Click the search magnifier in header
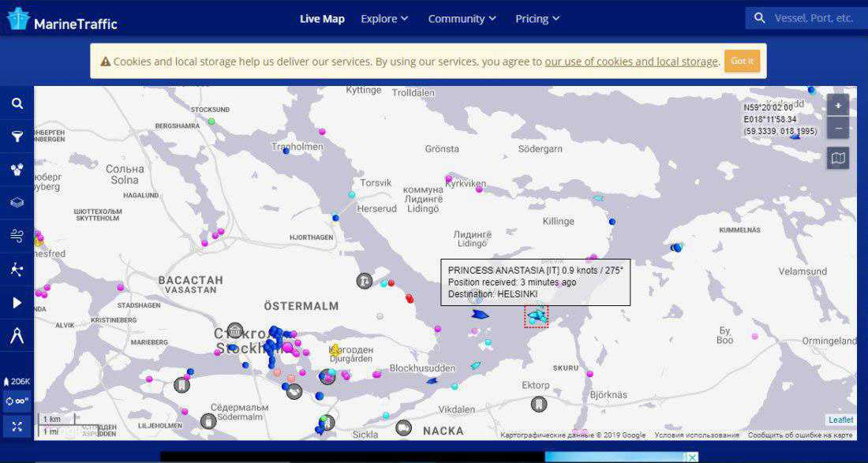This screenshot has width=868, height=463. tap(759, 18)
